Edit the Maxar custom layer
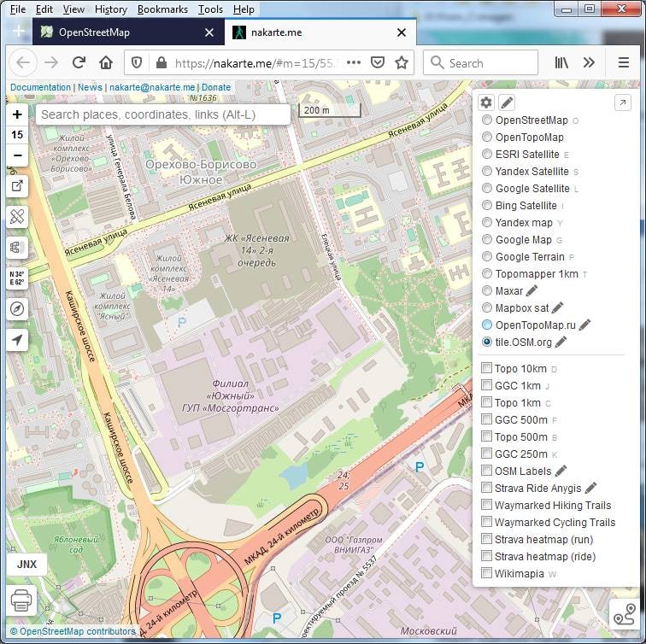Screen dimensions: 646x644 (x=532, y=290)
